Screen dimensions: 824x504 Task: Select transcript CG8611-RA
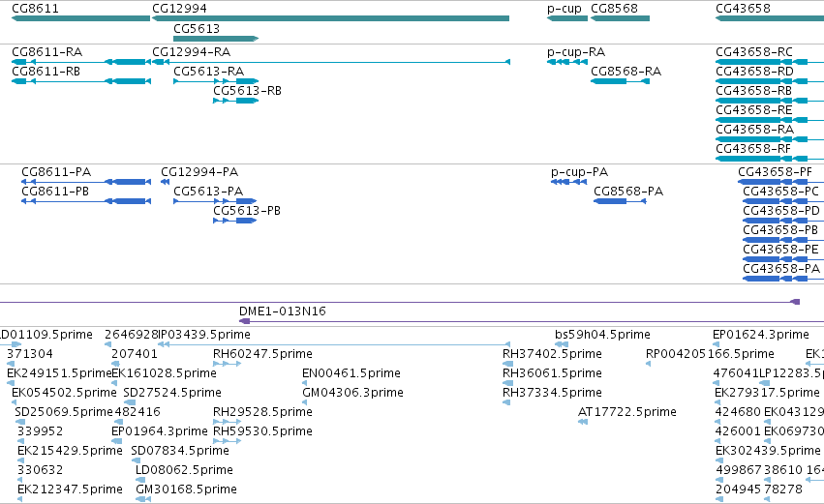tap(81, 62)
